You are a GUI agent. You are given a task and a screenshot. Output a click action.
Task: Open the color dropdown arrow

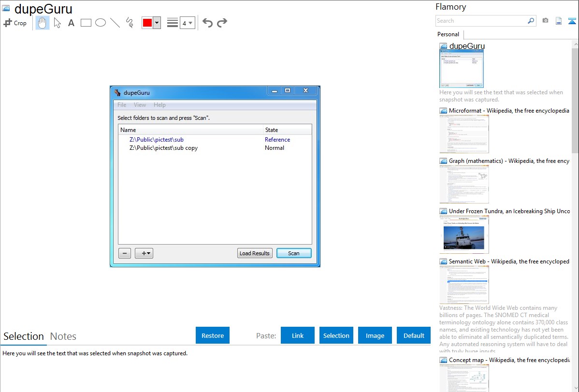(x=157, y=23)
